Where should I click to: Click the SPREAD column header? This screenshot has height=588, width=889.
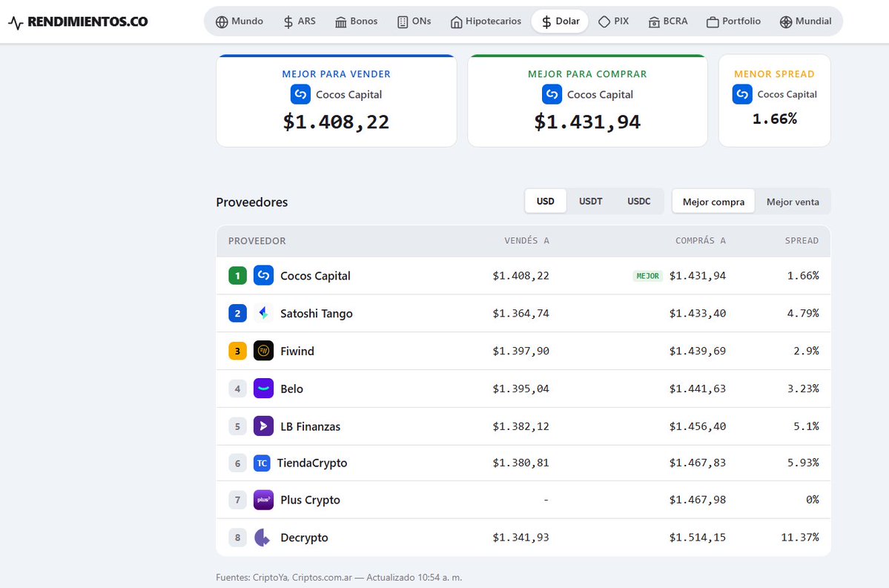802,241
